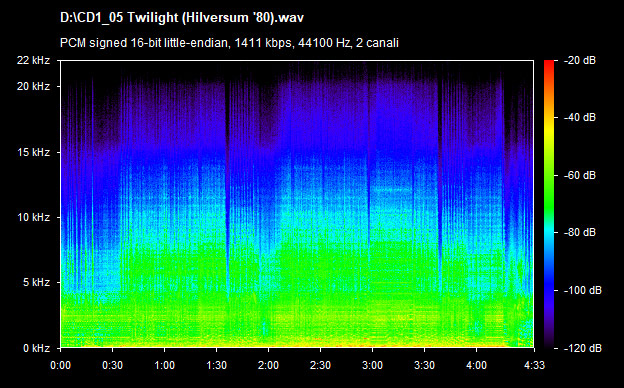Click the '1:00' time axis label
Image resolution: width=624 pixels, height=388 pixels.
coord(164,365)
